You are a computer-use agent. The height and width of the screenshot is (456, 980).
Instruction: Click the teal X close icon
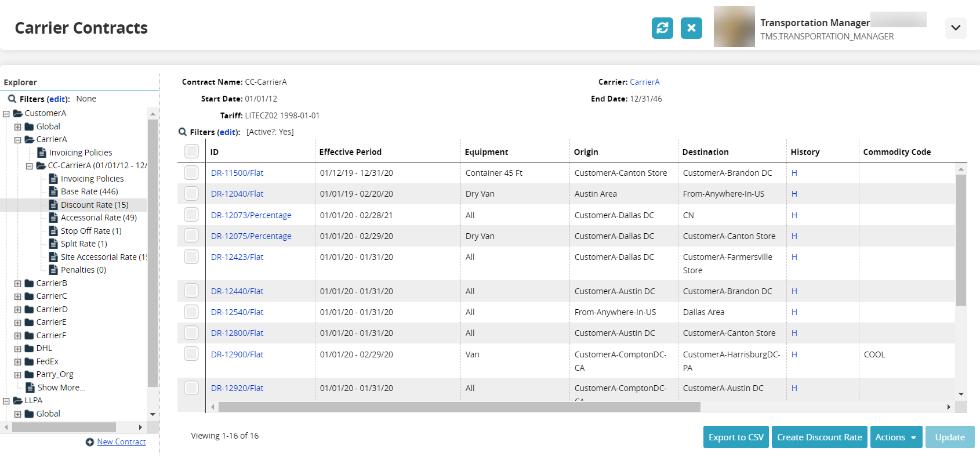[x=691, y=28]
